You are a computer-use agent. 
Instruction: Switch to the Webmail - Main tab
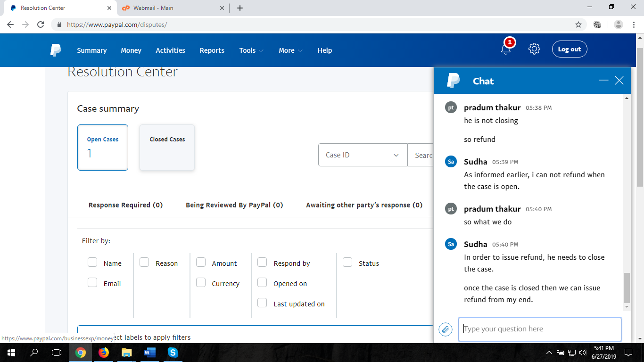point(173,8)
